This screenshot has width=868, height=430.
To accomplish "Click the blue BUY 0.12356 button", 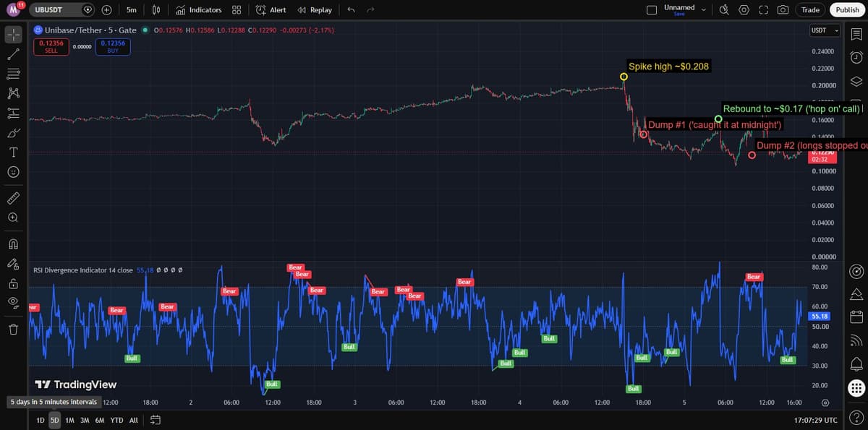I will point(113,46).
